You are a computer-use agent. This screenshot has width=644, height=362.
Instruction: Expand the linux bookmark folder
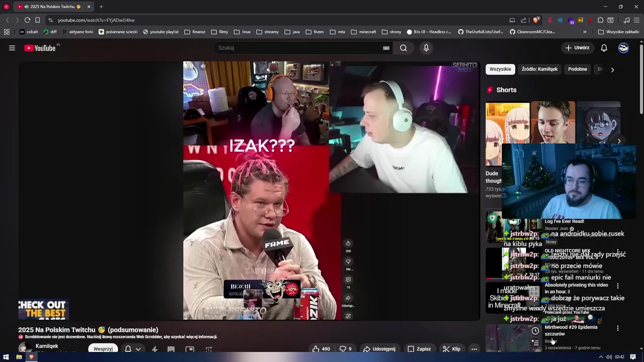click(x=242, y=32)
